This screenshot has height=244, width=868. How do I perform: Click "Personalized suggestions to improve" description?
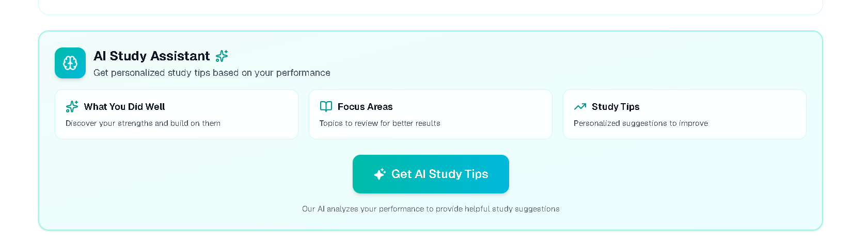click(x=640, y=123)
